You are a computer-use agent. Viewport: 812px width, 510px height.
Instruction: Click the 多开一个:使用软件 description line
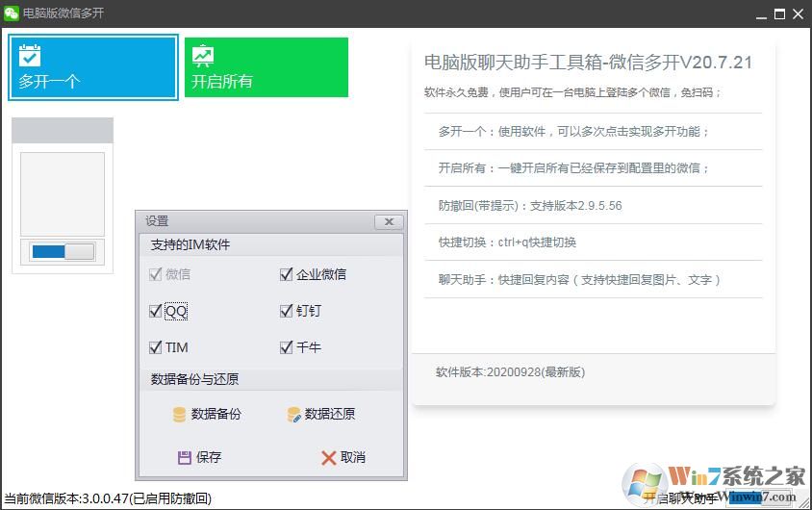click(573, 132)
